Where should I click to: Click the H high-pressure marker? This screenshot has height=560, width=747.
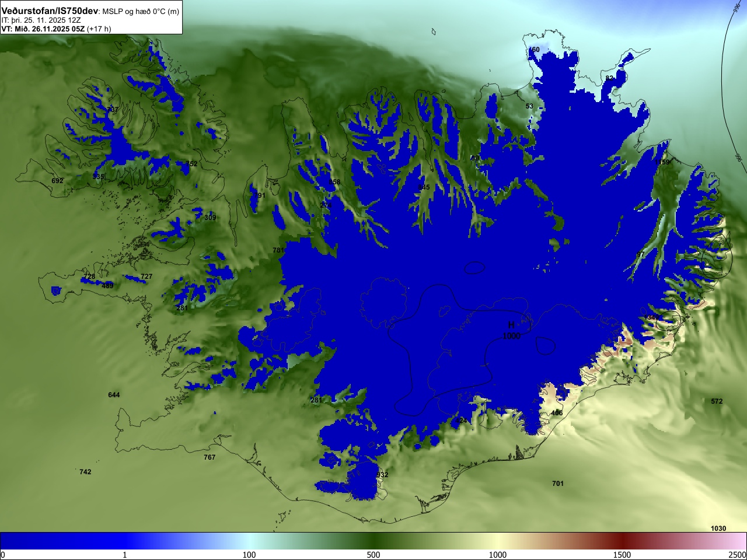[511, 325]
